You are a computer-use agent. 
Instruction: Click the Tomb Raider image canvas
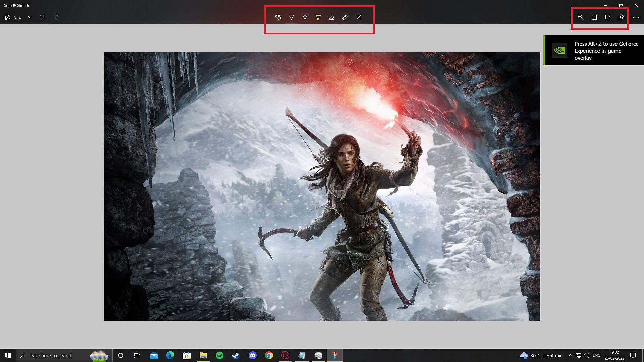[322, 186]
